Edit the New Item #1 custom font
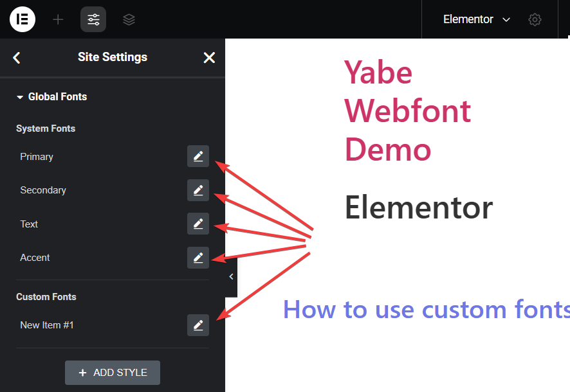This screenshot has width=570, height=392. click(x=198, y=325)
